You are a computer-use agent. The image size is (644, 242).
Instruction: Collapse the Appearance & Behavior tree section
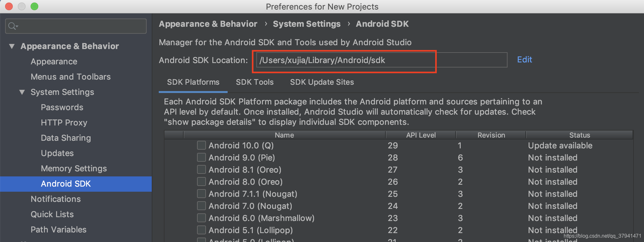[x=12, y=46]
